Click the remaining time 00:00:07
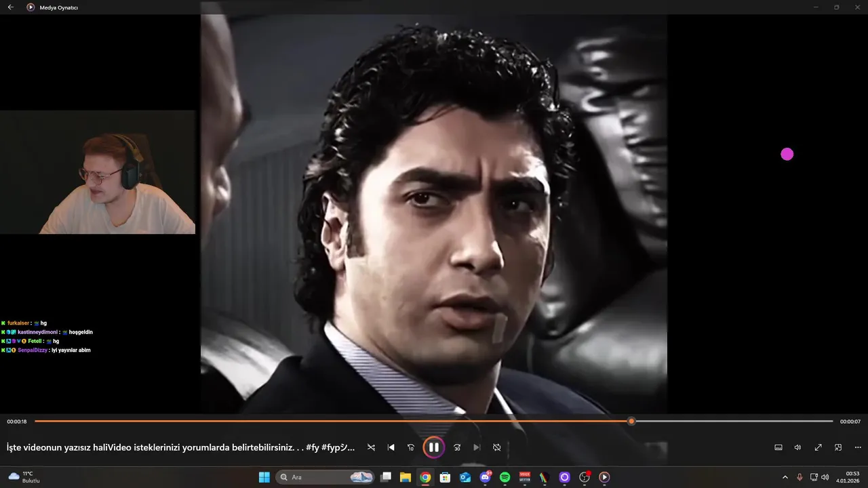Screen dimensions: 868x488 850,422
